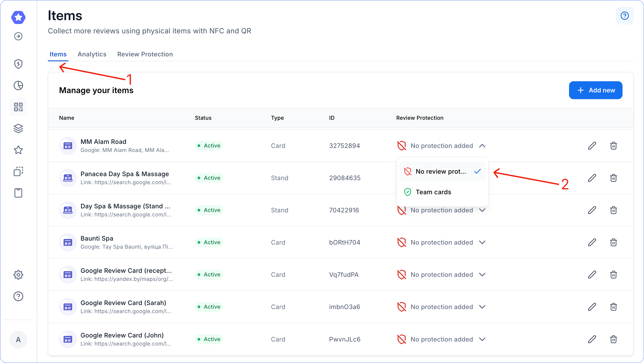Open the Review Protection tab
This screenshot has width=644, height=363.
pos(145,54)
